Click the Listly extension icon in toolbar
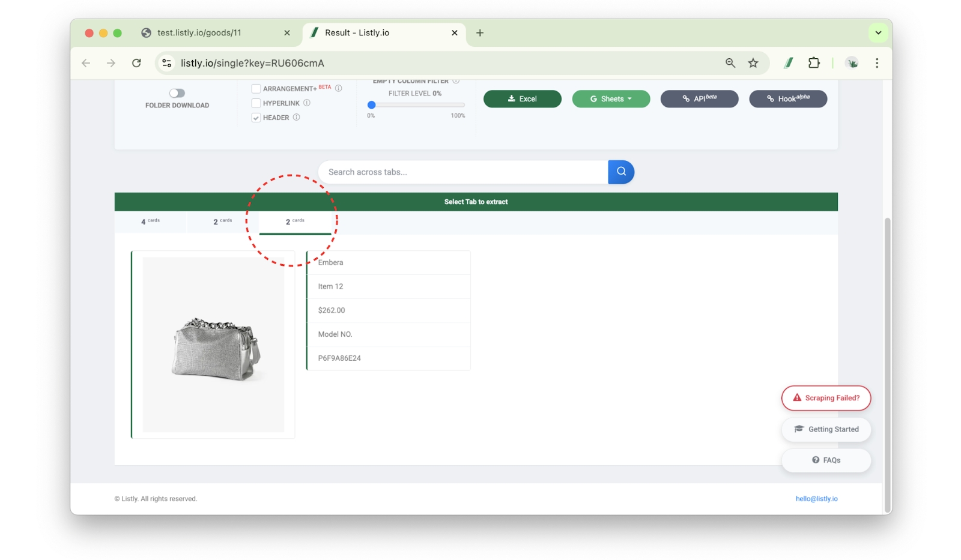 [788, 63]
